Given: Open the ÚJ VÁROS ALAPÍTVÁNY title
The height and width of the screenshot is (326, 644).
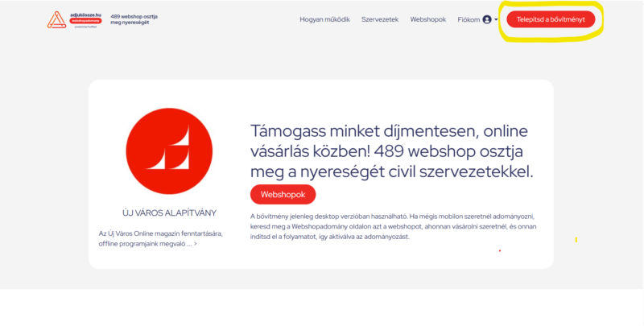Looking at the screenshot, I should [169, 213].
